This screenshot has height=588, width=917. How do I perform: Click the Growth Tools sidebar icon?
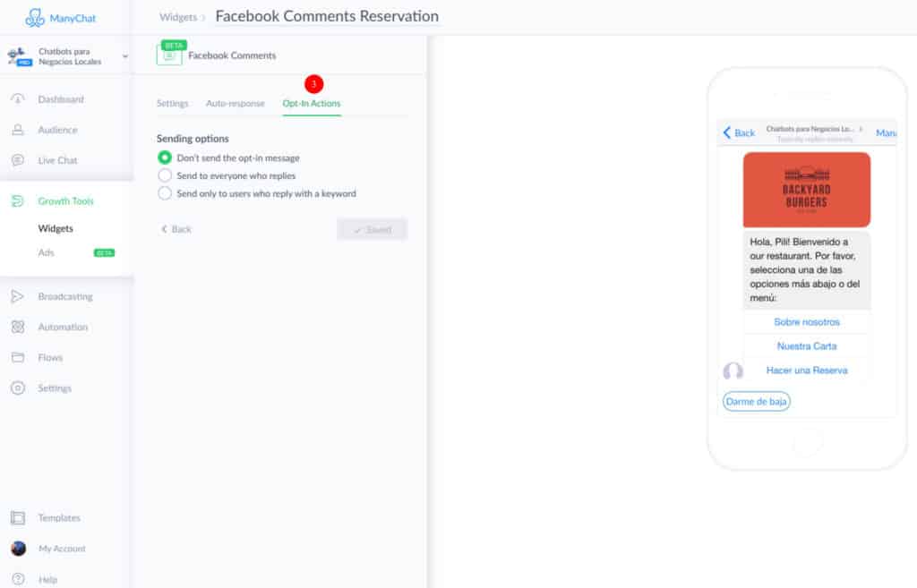pyautogui.click(x=18, y=201)
